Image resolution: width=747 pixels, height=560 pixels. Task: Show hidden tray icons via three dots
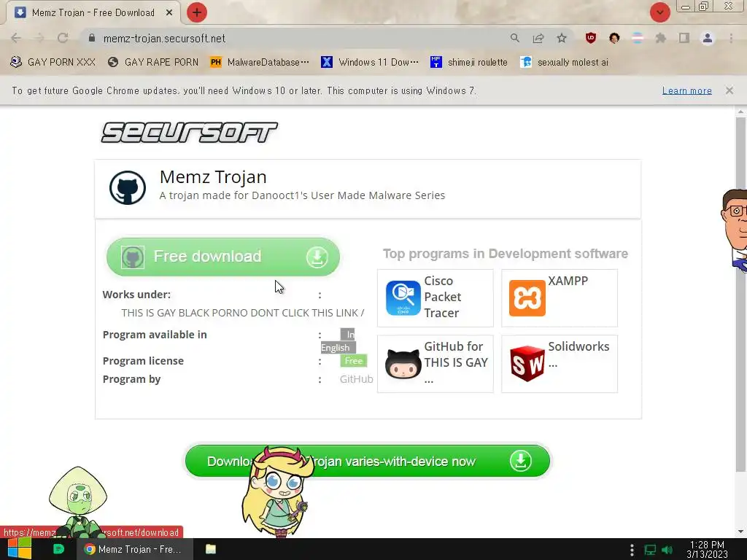click(x=632, y=550)
